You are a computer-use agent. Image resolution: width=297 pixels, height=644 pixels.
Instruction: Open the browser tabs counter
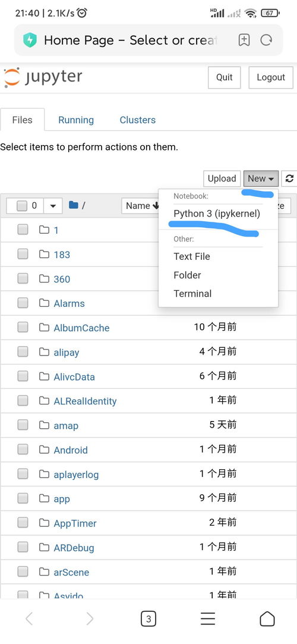click(x=148, y=619)
